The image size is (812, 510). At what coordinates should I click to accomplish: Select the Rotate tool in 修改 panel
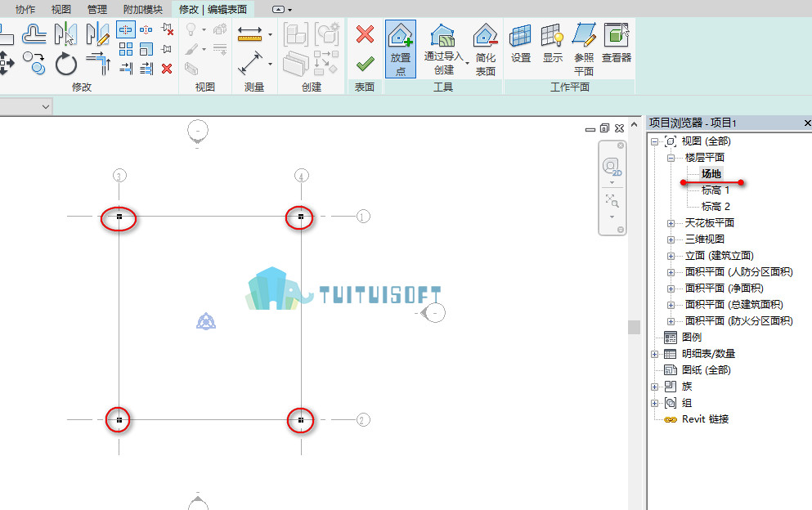tap(65, 65)
